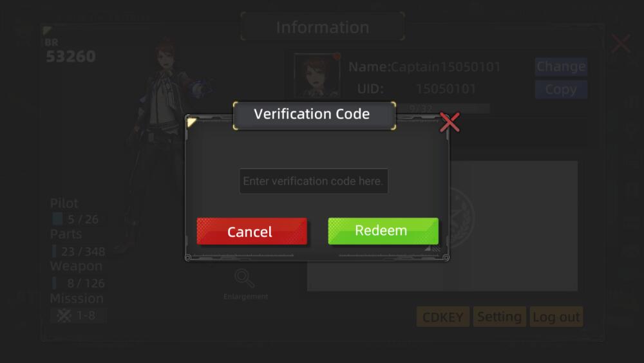Click the yellow corner triangle of dialog

click(191, 122)
